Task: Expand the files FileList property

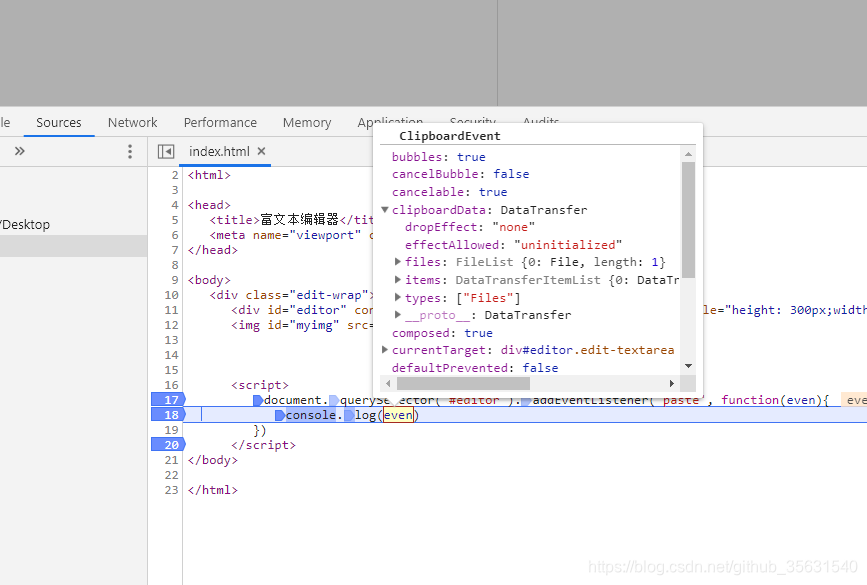Action: 398,262
